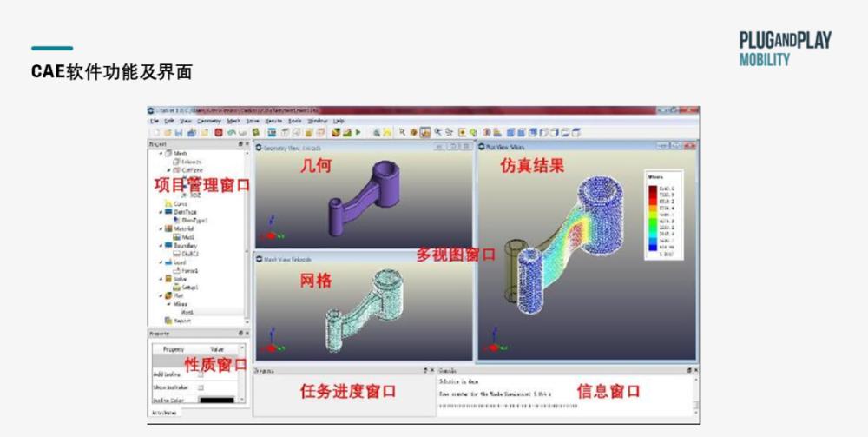Toggle the Add Isoline checkbox

coord(201,375)
